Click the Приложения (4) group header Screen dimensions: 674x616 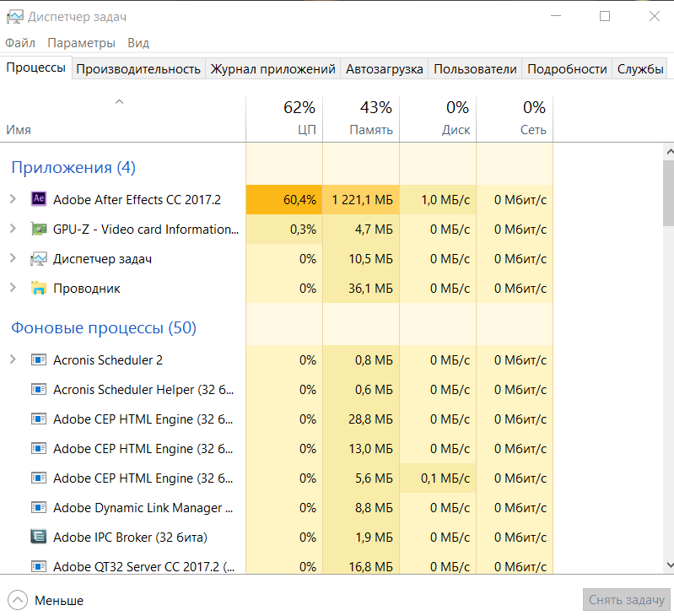(x=73, y=167)
